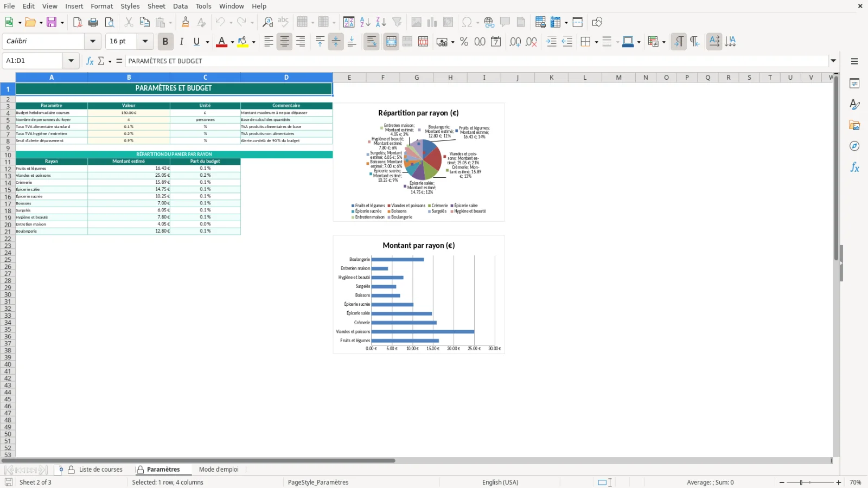Switch to Mode d'emploi sheet
Image resolution: width=868 pixels, height=488 pixels.
click(x=219, y=470)
